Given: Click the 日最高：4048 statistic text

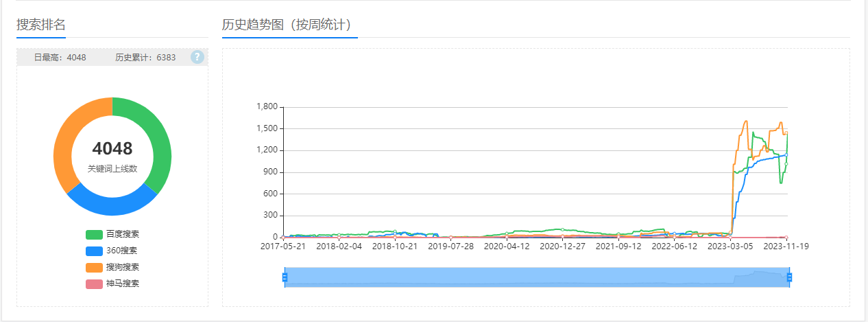Looking at the screenshot, I should [60, 58].
